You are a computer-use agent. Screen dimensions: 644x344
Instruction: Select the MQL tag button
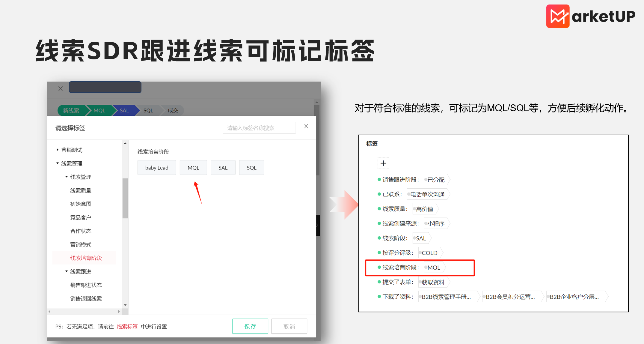(193, 167)
